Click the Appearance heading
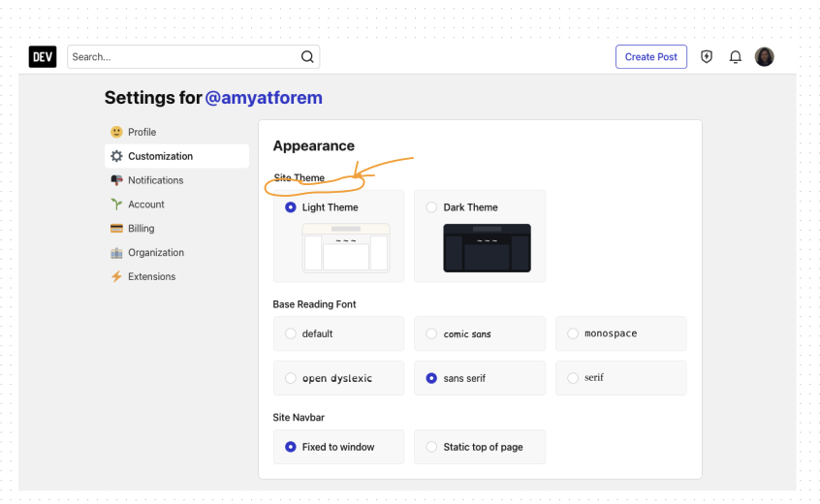This screenshot has width=820, height=504. point(314,145)
